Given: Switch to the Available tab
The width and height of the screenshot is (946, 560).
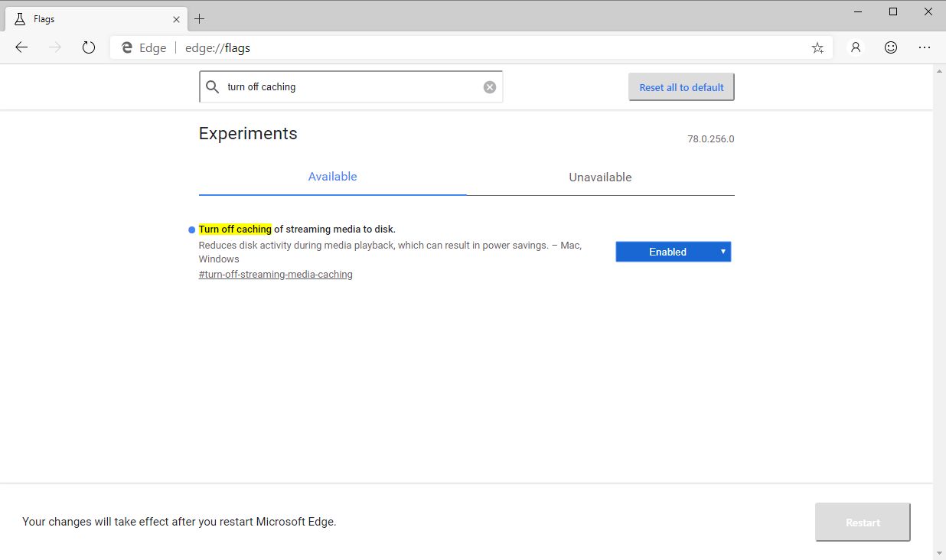Looking at the screenshot, I should click(332, 177).
